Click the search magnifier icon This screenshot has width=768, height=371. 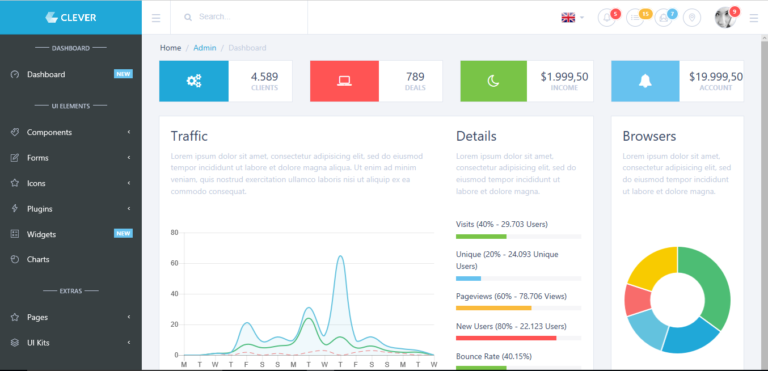coord(188,17)
